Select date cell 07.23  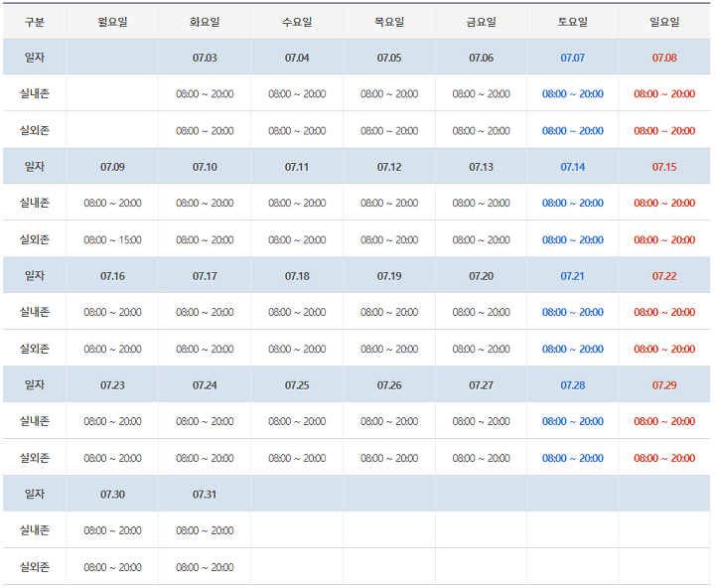112,385
